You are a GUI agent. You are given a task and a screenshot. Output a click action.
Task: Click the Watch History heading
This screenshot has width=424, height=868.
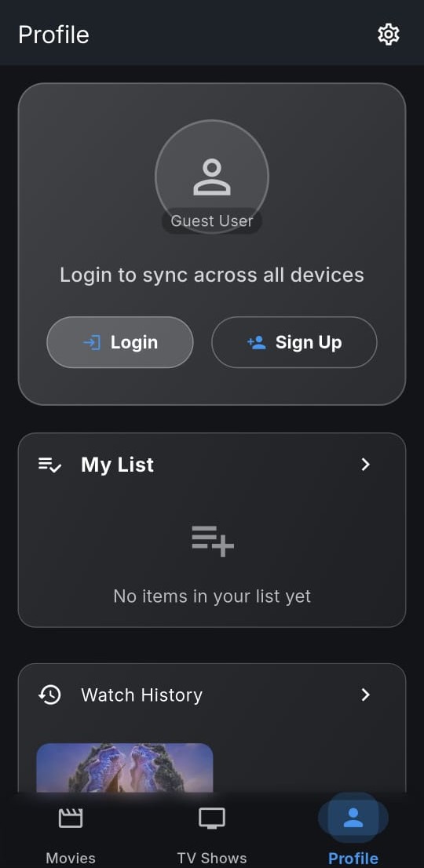point(141,695)
